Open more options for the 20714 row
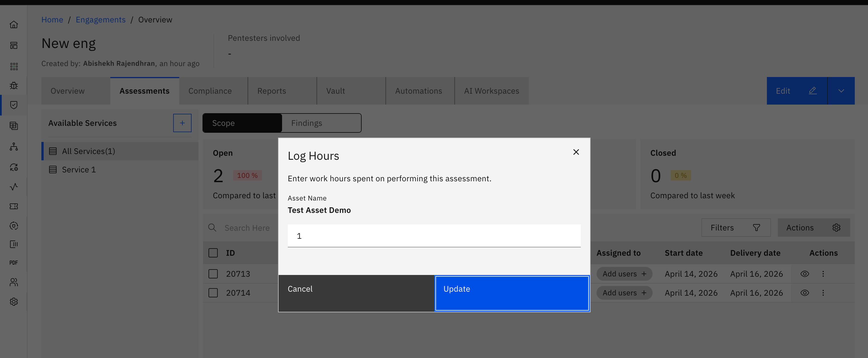The height and width of the screenshot is (358, 868). click(823, 292)
